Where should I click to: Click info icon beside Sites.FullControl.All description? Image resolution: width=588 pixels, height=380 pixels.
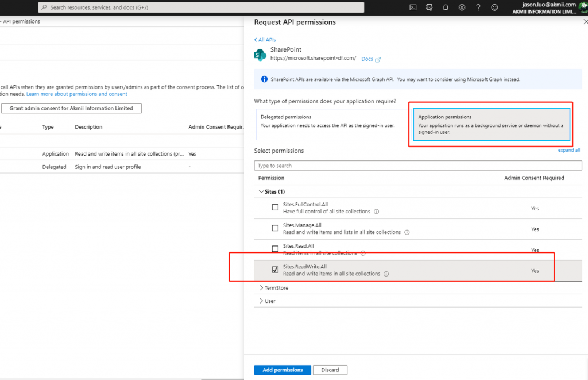377,212
